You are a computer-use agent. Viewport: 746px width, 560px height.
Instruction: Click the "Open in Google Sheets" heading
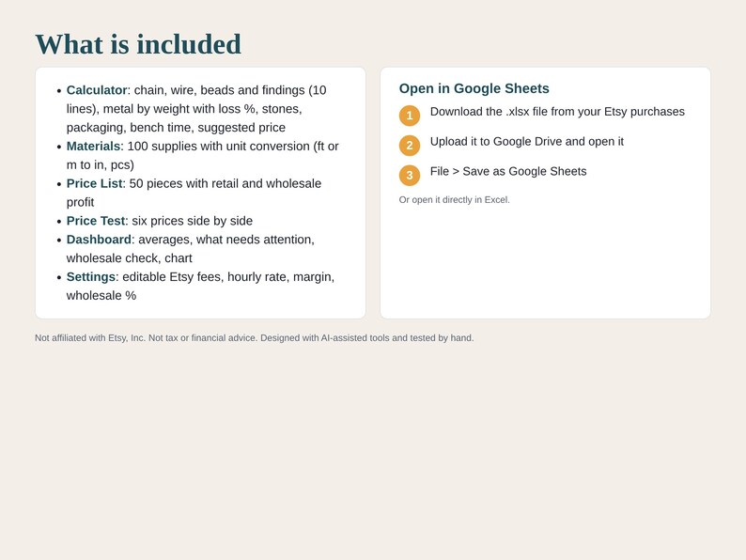(474, 88)
